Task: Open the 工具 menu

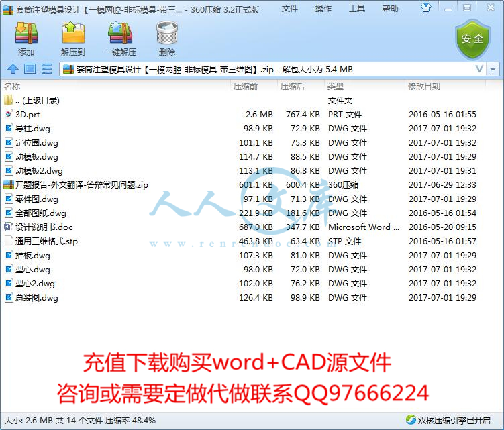Action: 357,9
